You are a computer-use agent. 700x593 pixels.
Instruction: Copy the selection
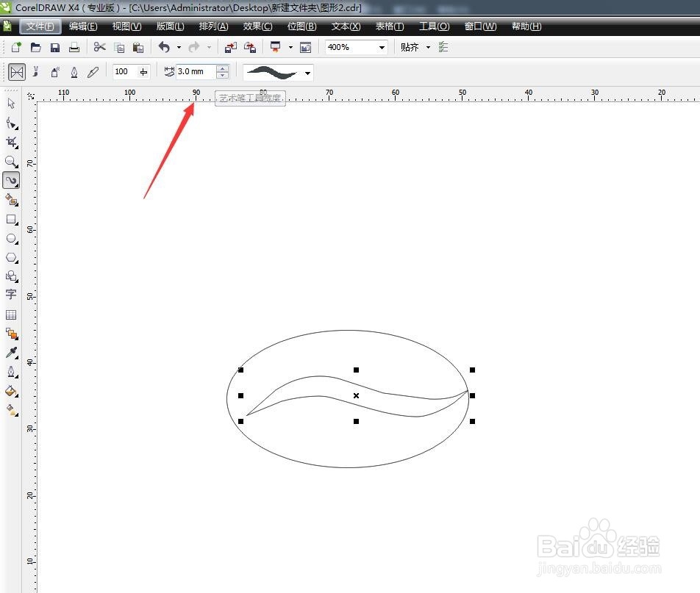click(119, 47)
